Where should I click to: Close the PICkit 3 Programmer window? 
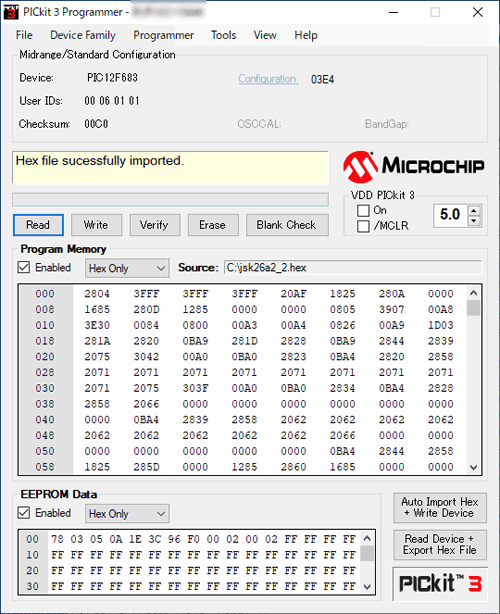(477, 12)
